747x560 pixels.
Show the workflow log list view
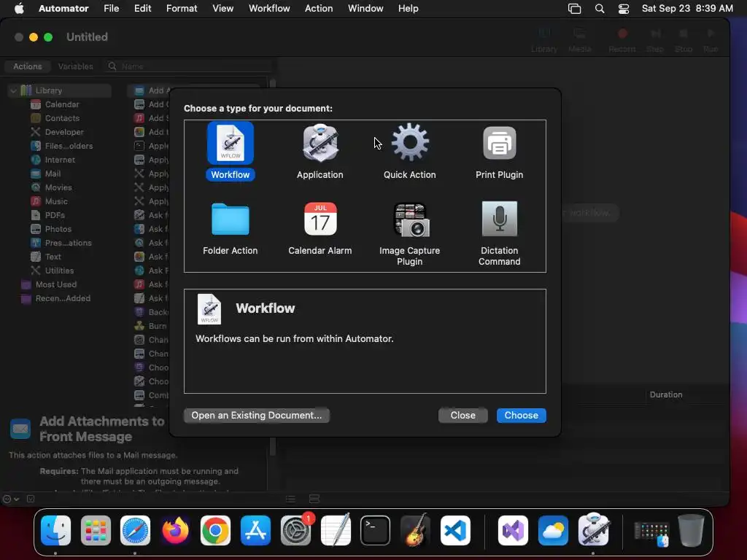click(290, 499)
